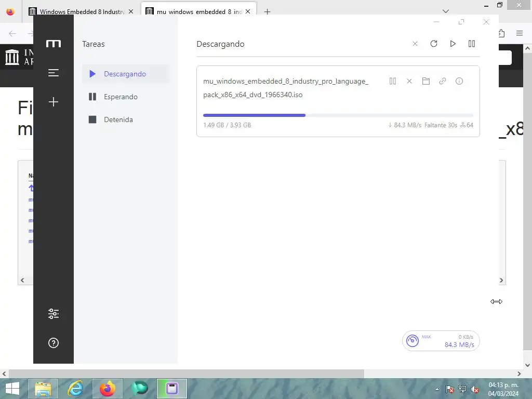Click the connections count 64
Viewport: 532px width, 399px height.
[x=467, y=125]
